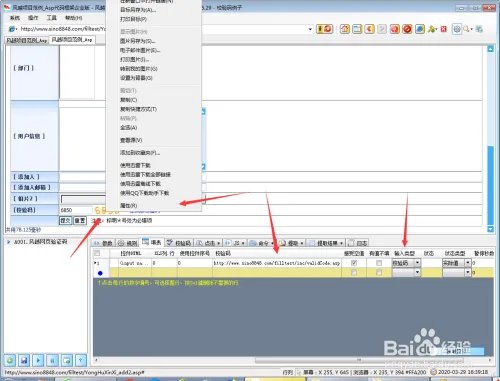Screen dimensions: 500x381
Task: Choose 属性(R) in the context menu
Action: point(128,206)
